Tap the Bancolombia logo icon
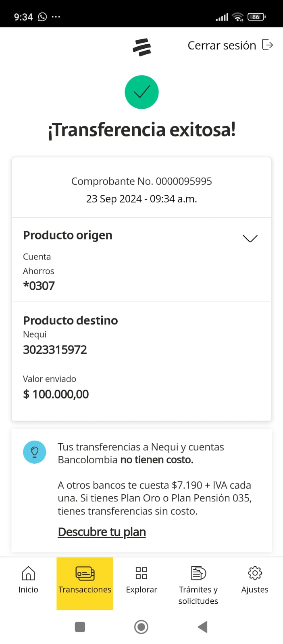 pyautogui.click(x=141, y=47)
